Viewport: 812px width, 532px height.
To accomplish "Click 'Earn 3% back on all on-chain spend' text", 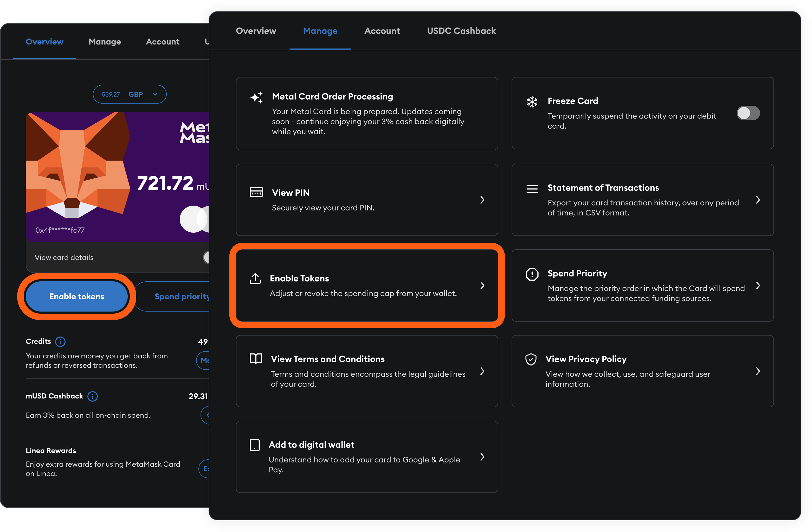I will coord(88,415).
